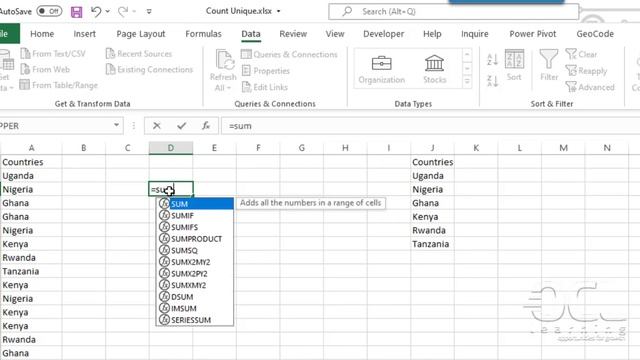Click Recent Sources button

pyautogui.click(x=139, y=53)
